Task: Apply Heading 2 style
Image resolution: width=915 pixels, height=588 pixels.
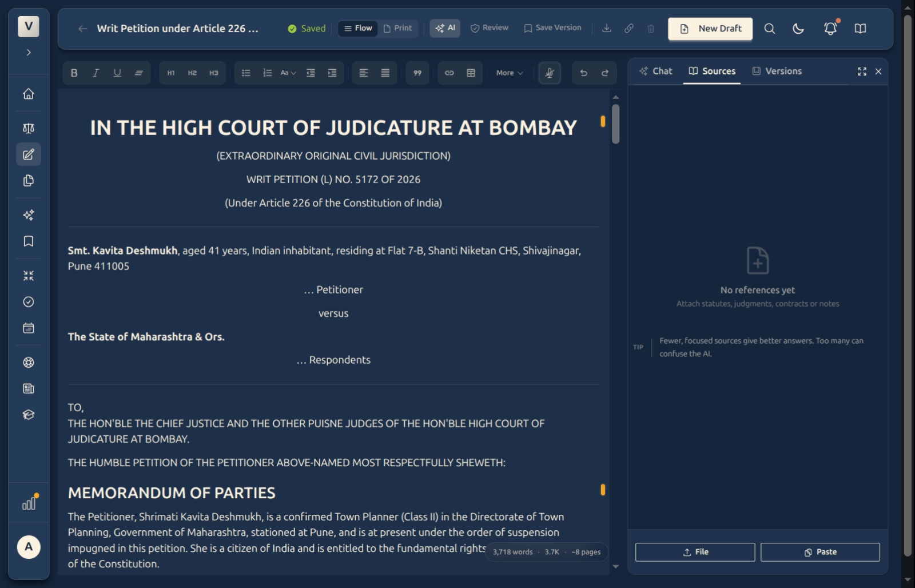Action: click(192, 73)
